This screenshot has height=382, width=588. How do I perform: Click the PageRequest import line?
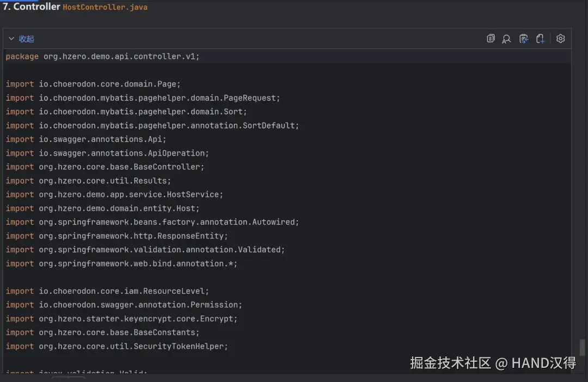143,98
